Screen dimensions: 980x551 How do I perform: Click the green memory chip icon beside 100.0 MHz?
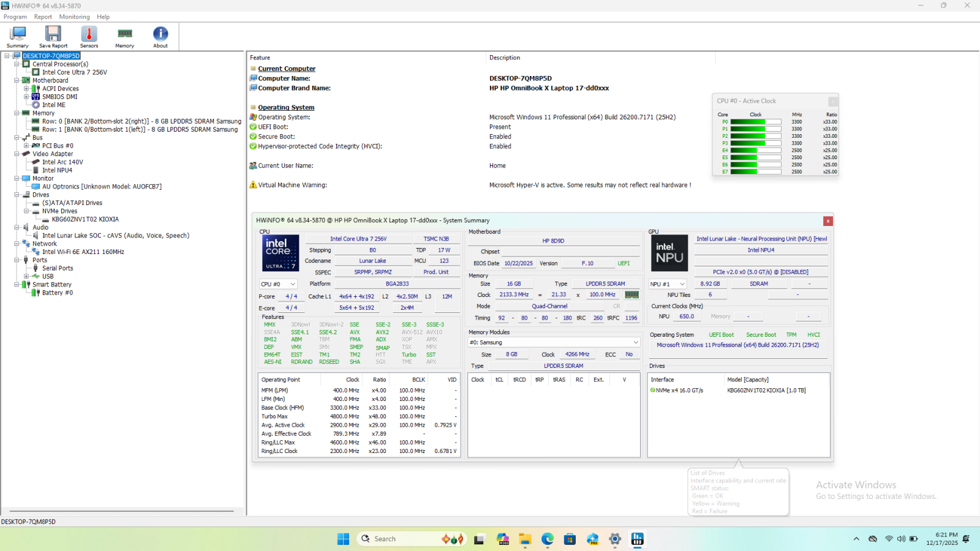[x=631, y=294]
